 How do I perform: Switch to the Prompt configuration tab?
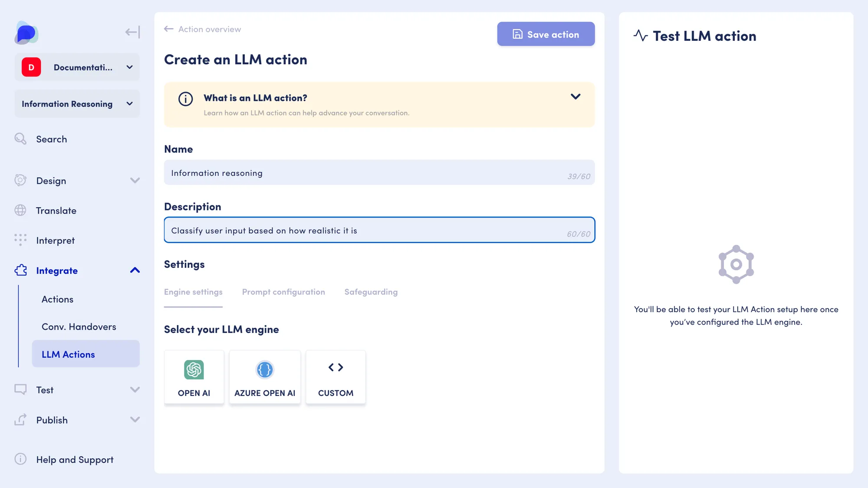283,292
